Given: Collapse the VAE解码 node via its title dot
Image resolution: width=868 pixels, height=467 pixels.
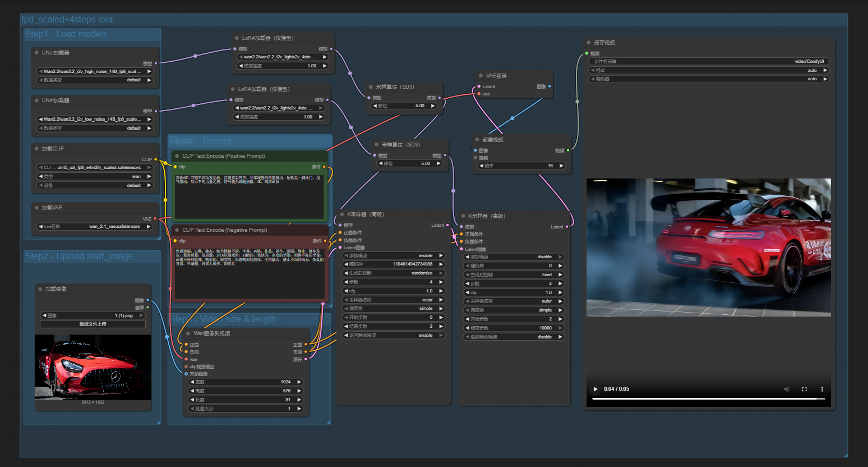Looking at the screenshot, I should click(481, 76).
